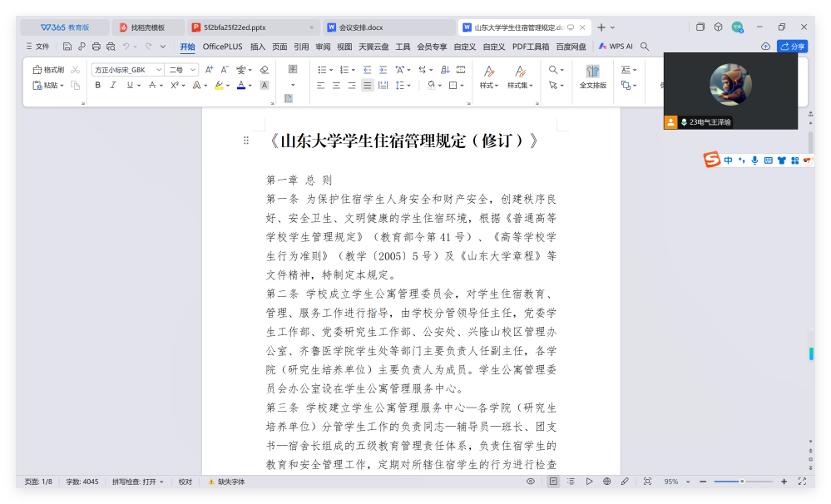Toggle justify alignment
Image resolution: width=831 pixels, height=504 pixels.
368,85
